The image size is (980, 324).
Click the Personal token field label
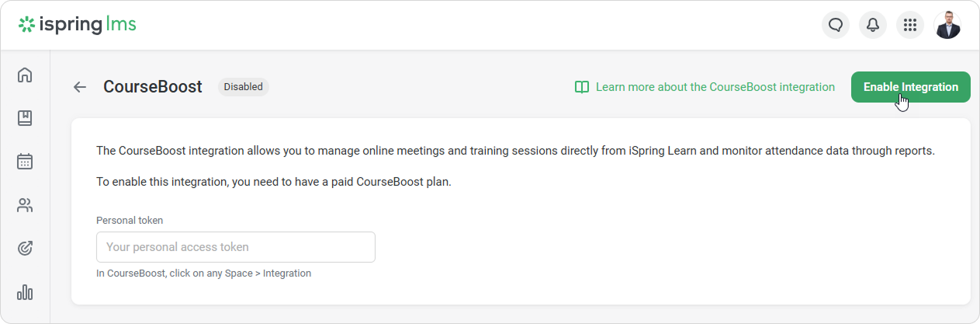coord(130,220)
